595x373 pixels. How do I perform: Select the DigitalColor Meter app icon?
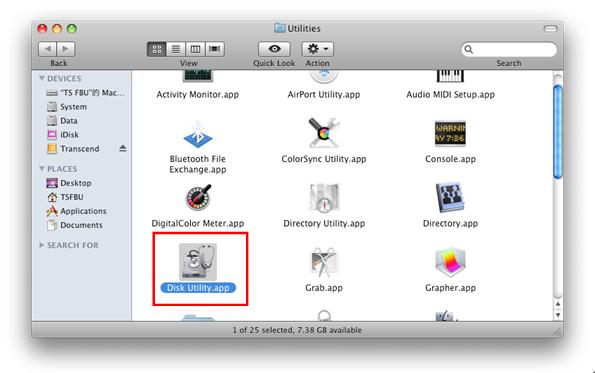click(x=198, y=198)
